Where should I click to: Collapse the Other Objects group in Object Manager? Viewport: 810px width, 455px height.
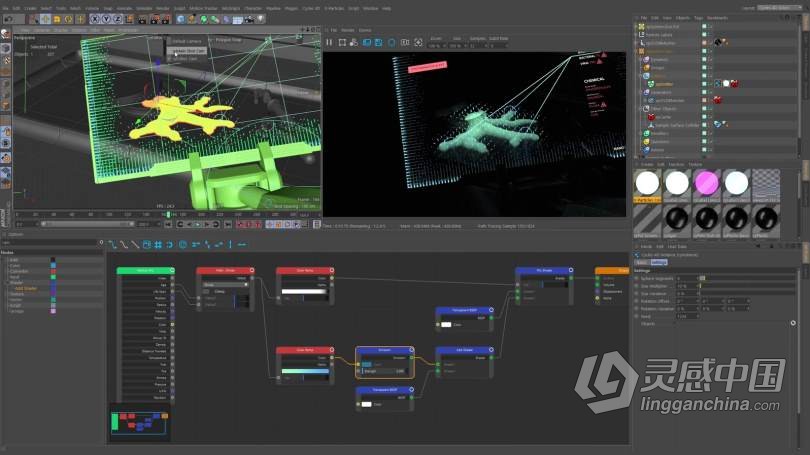point(642,108)
